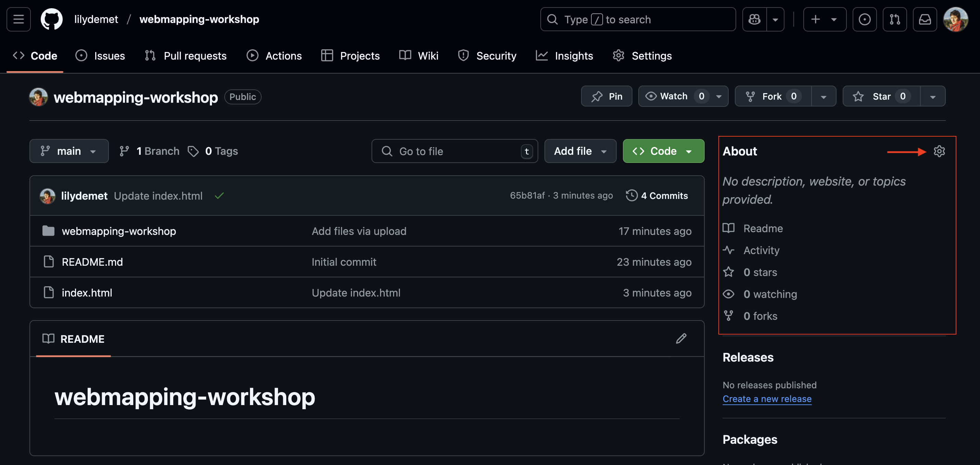Screen dimensions: 980x465
Task: Open the hamburger navigation menu
Action: 18,19
